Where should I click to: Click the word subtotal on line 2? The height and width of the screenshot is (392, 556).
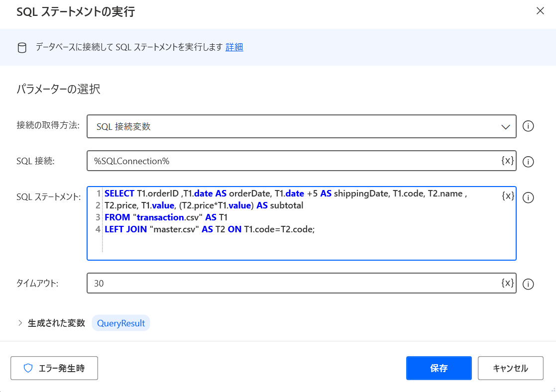click(x=287, y=205)
